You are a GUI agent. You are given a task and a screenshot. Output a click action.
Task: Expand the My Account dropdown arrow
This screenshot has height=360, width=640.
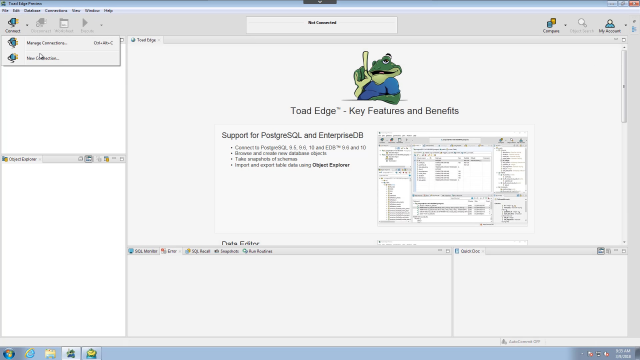click(626, 25)
